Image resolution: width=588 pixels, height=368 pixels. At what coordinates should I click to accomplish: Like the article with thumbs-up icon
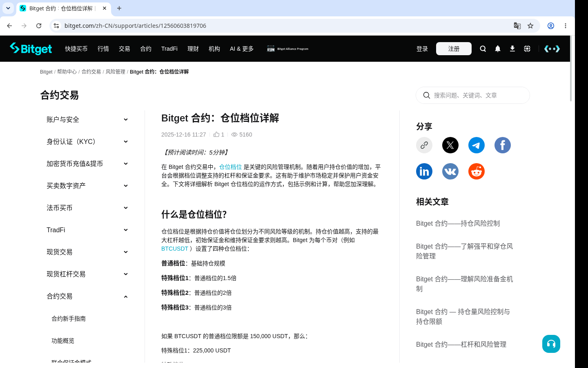(216, 135)
